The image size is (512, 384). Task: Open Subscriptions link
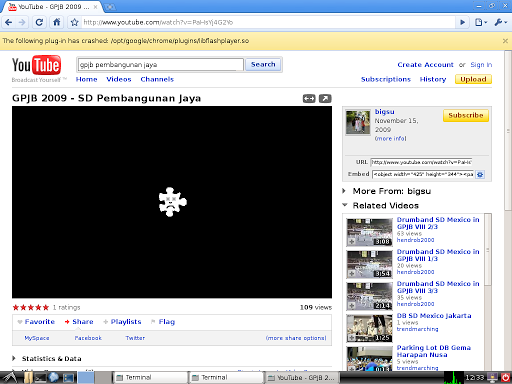[x=386, y=79]
